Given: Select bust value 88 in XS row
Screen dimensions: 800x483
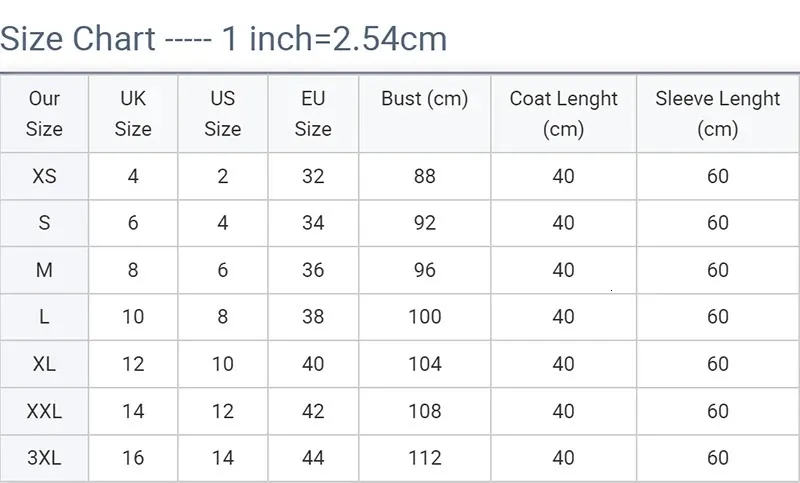Looking at the screenshot, I should click(424, 176).
